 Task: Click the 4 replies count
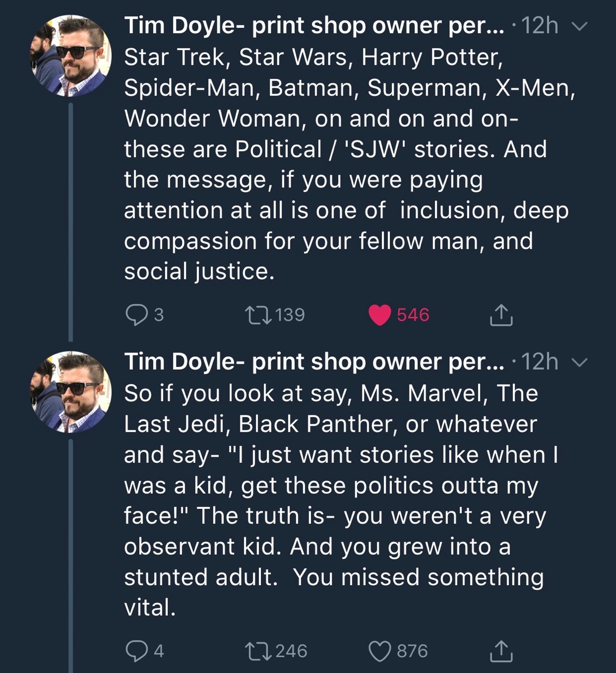159,651
